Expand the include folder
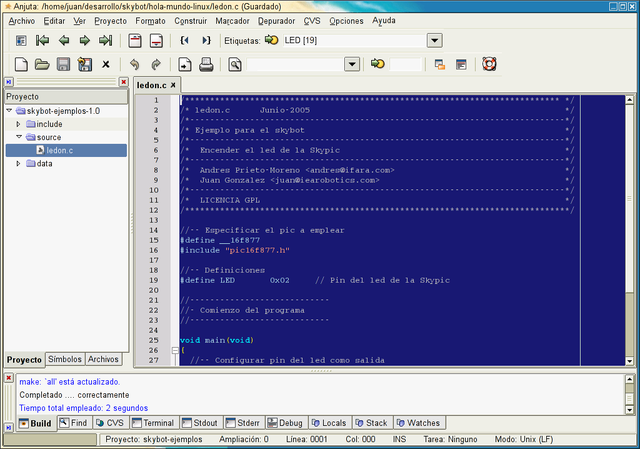 click(18, 124)
